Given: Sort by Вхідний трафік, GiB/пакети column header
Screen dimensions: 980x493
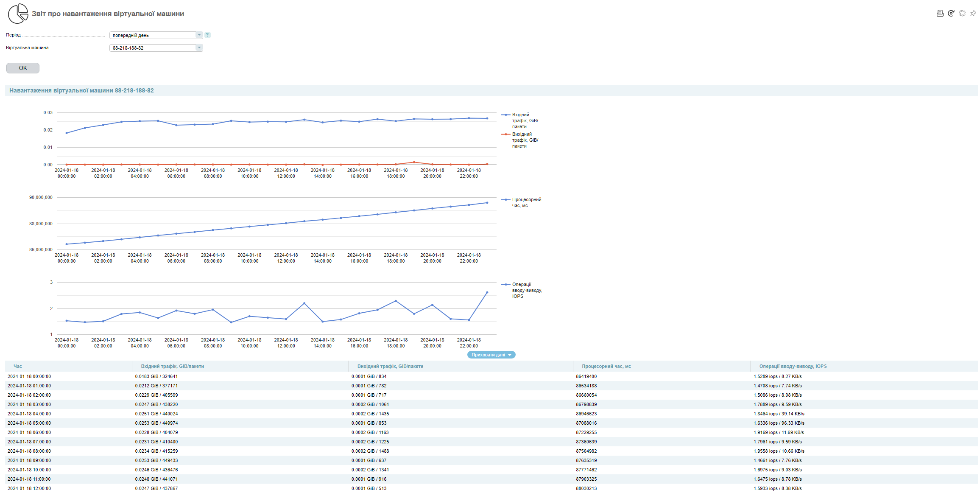Looking at the screenshot, I should click(172, 366).
